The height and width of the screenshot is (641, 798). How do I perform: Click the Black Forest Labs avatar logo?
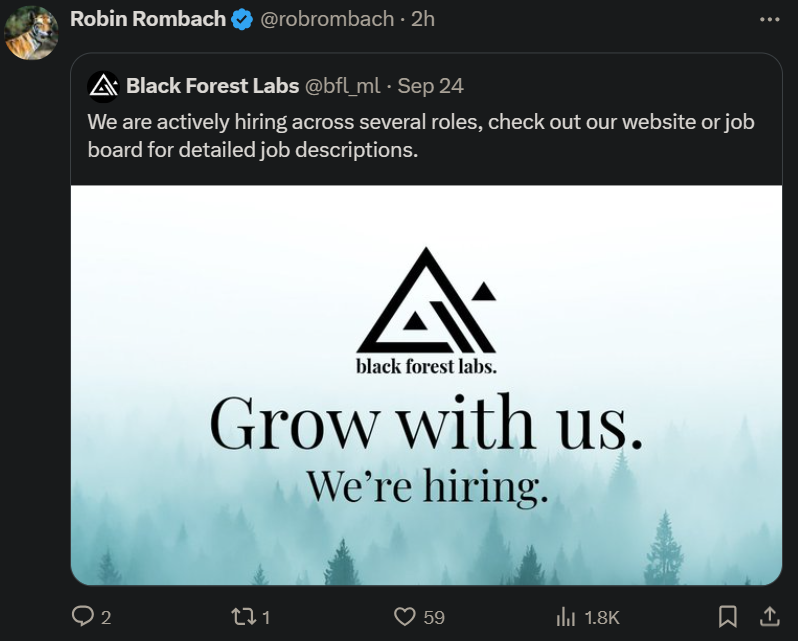click(103, 86)
